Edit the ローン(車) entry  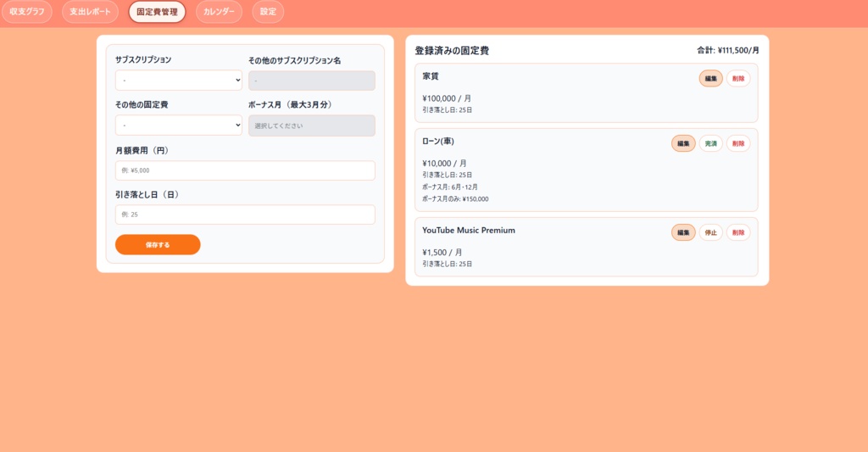(x=684, y=143)
